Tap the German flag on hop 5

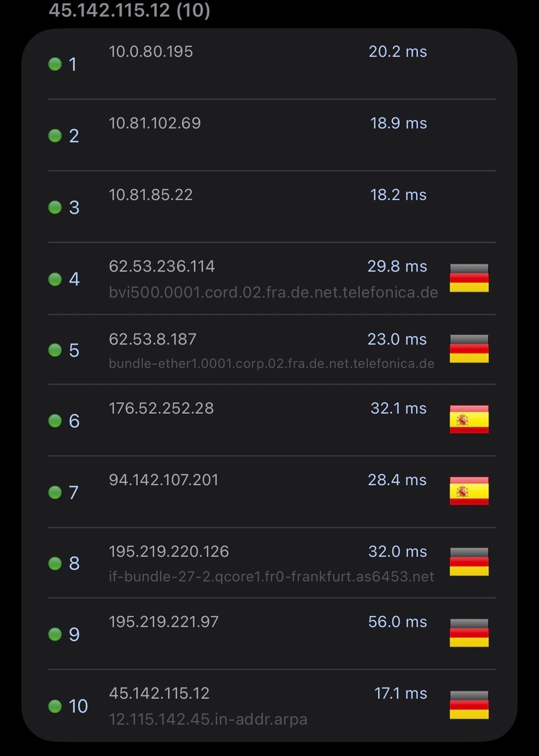pyautogui.click(x=469, y=349)
